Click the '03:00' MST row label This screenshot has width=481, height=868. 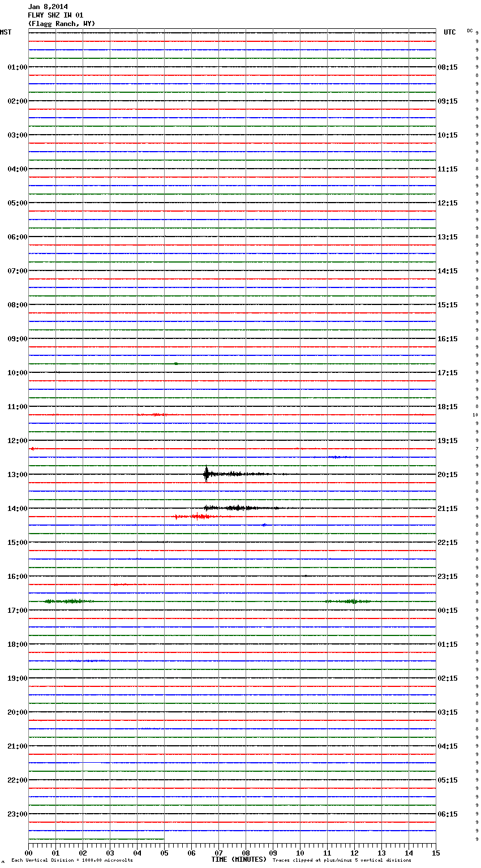pos(18,135)
